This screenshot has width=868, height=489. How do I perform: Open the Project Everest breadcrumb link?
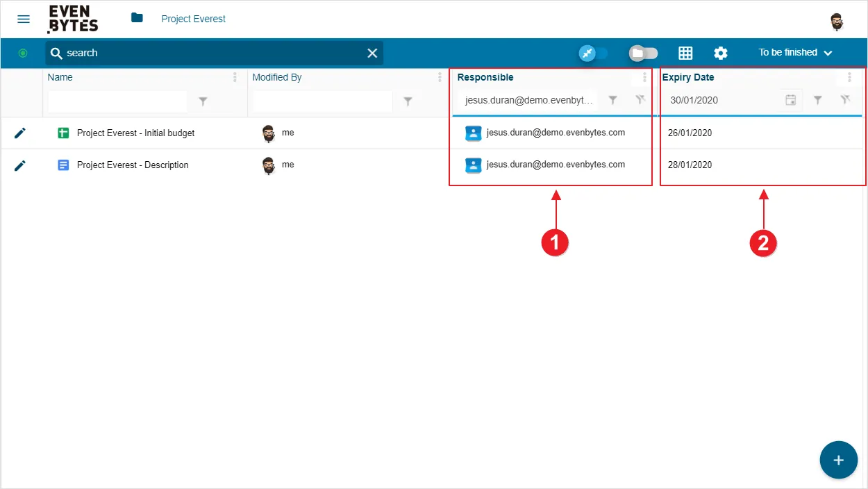(193, 19)
